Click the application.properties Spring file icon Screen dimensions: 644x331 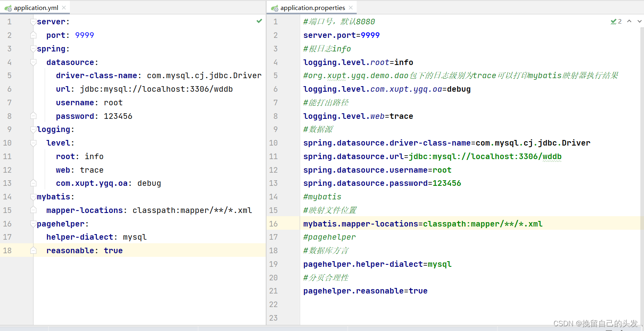(275, 8)
